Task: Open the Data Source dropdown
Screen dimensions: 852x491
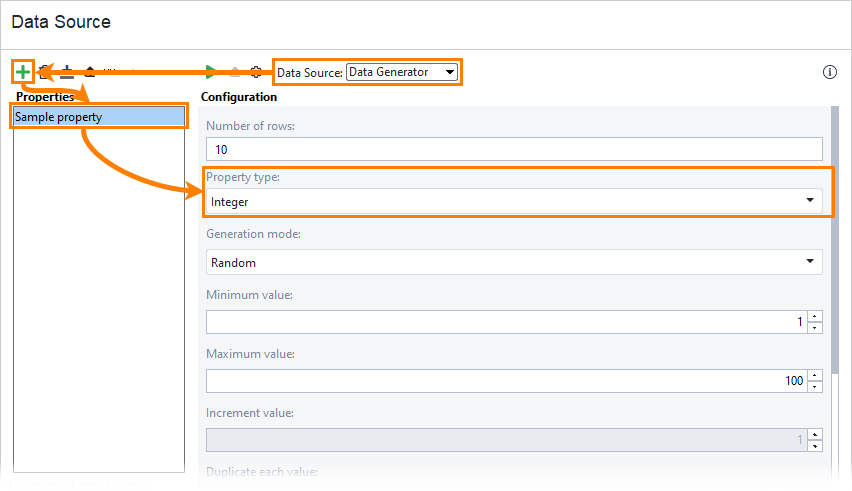Action: coord(402,72)
